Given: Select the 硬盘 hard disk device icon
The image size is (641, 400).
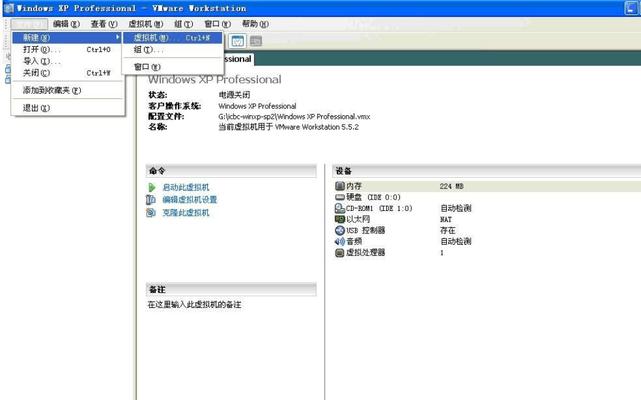Looking at the screenshot, I should tap(340, 197).
